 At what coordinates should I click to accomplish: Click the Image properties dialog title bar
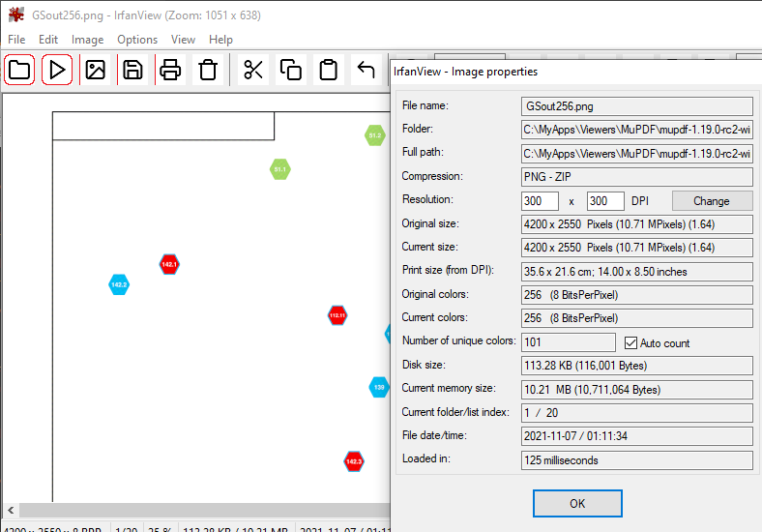pos(576,72)
